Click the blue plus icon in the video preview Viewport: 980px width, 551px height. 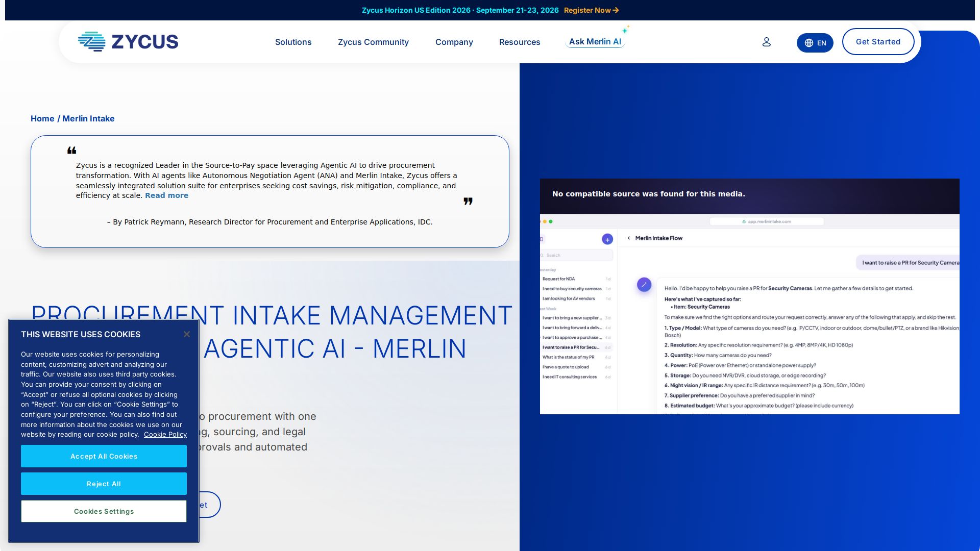pyautogui.click(x=607, y=239)
